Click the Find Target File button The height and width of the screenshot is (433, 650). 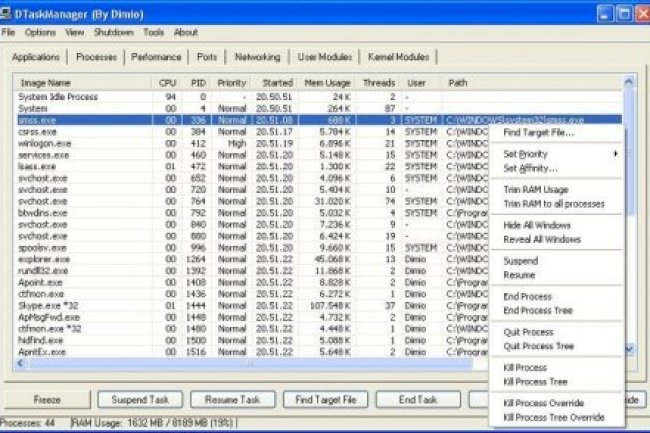(x=326, y=400)
